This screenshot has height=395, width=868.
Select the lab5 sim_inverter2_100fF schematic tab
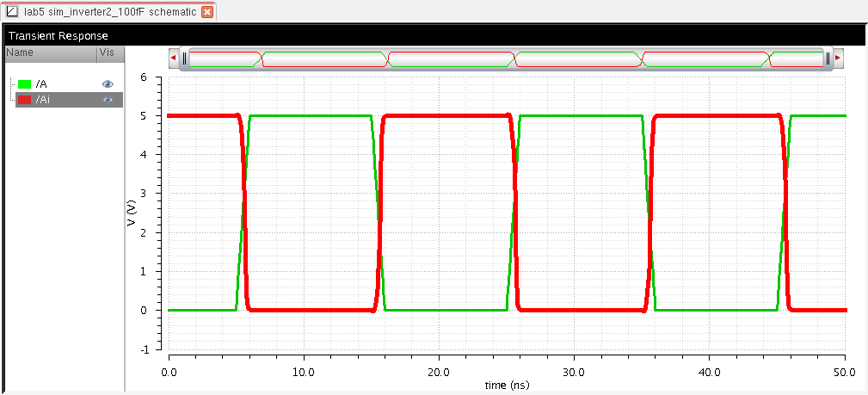(108, 12)
